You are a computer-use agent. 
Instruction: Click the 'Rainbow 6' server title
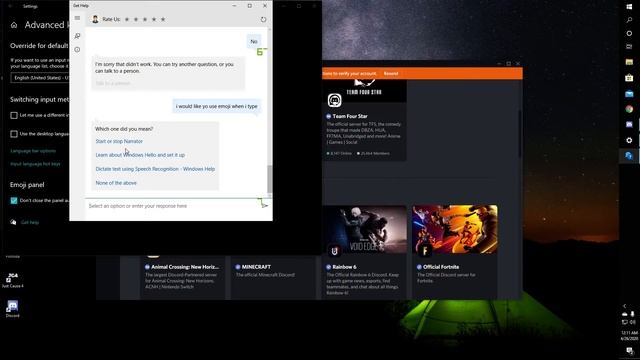[x=344, y=267]
